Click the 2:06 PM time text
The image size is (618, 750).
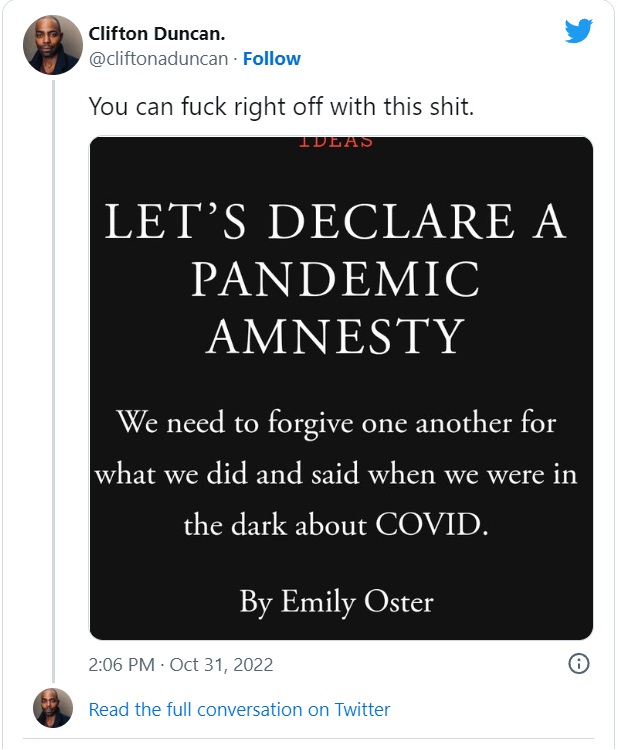[122, 664]
